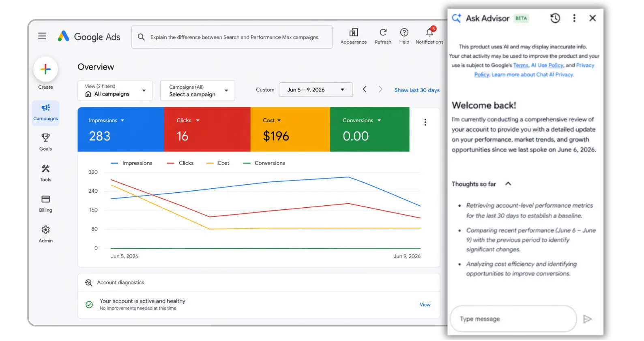This screenshot has width=644, height=341.
Task: Open the Jun 5 – 9, 2026 date picker
Action: tap(316, 90)
